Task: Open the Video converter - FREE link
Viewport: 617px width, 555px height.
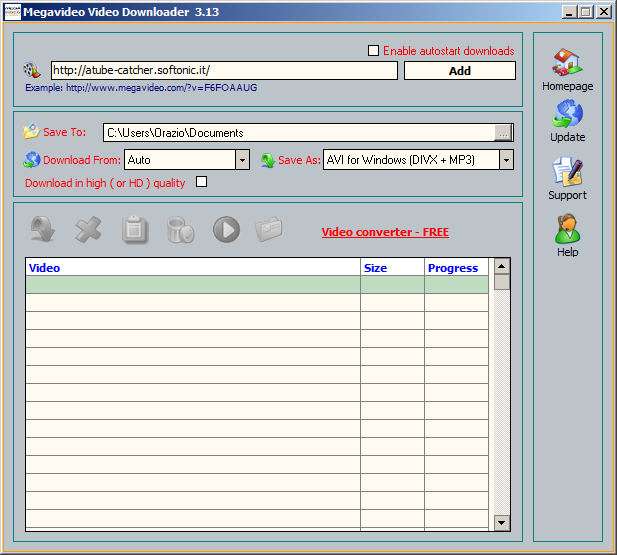Action: pyautogui.click(x=385, y=232)
